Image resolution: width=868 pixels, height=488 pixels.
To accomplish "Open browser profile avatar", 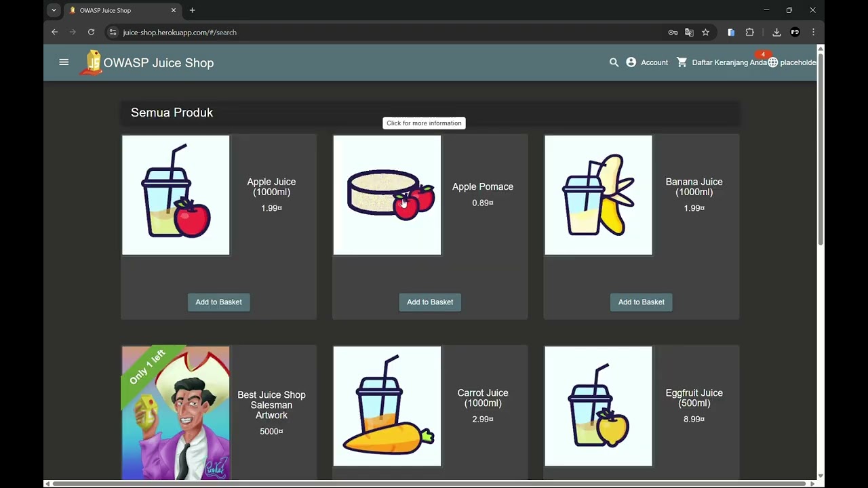I will [795, 32].
